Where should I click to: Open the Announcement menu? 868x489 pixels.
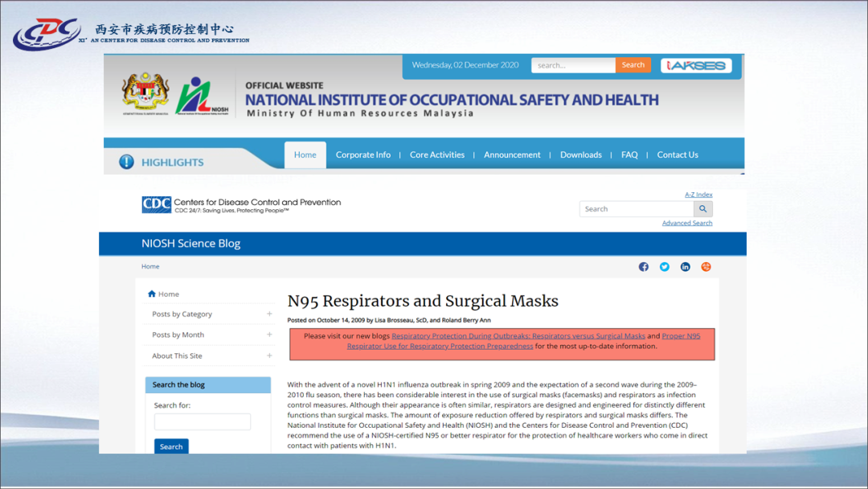pyautogui.click(x=512, y=155)
